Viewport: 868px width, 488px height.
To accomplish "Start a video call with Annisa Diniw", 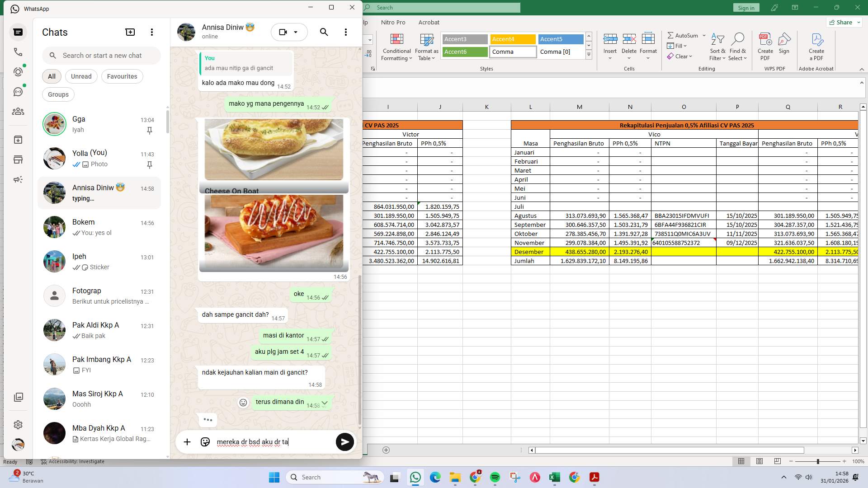I will coord(283,32).
